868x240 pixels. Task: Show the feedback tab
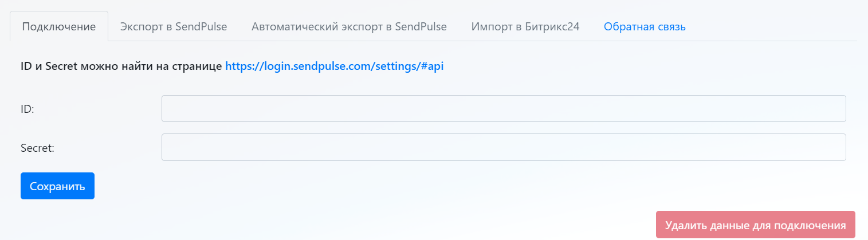click(645, 26)
